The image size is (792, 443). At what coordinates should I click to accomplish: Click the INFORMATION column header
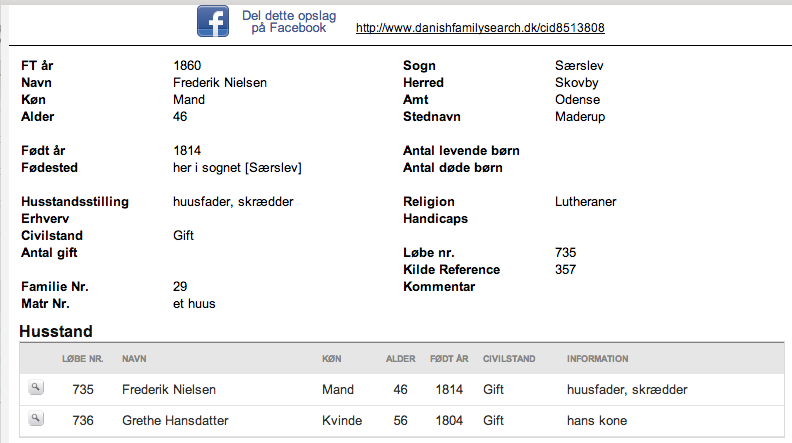coord(598,359)
